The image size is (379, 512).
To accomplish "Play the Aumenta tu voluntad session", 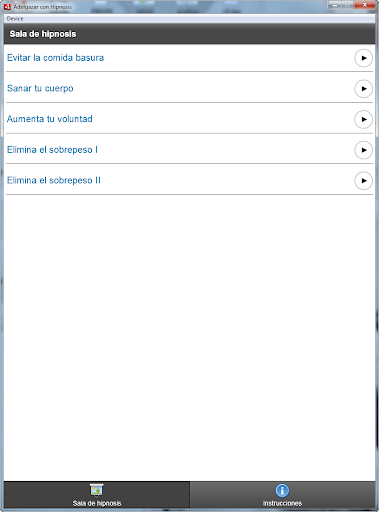I will pos(363,119).
